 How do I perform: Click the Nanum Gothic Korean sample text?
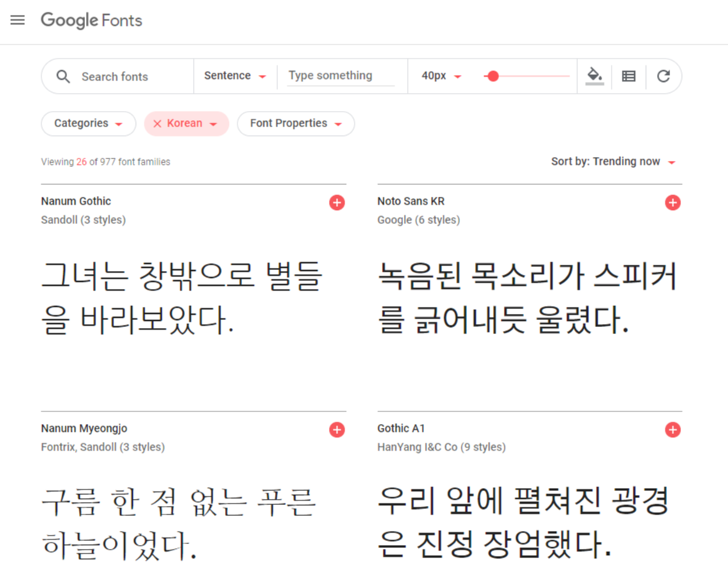(x=181, y=298)
